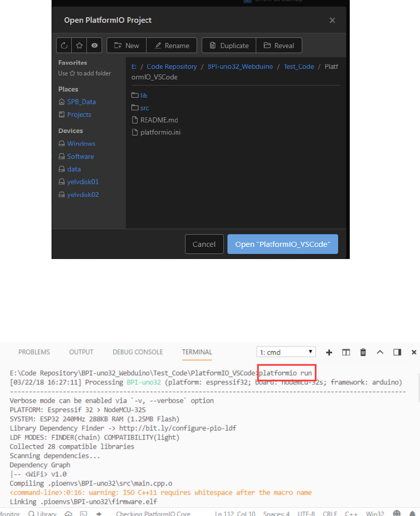The height and width of the screenshot is (516, 420).
Task: Click the lib folder icon
Action: (135, 95)
